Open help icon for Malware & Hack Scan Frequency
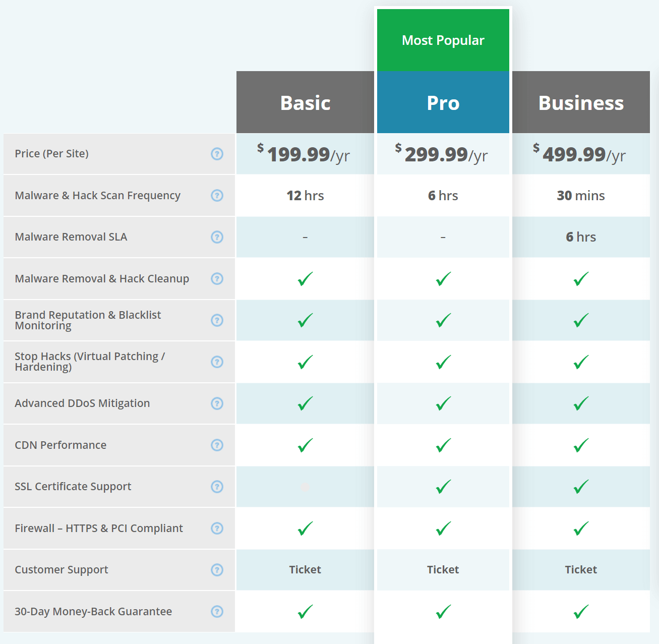Image resolution: width=659 pixels, height=644 pixels. 217,196
